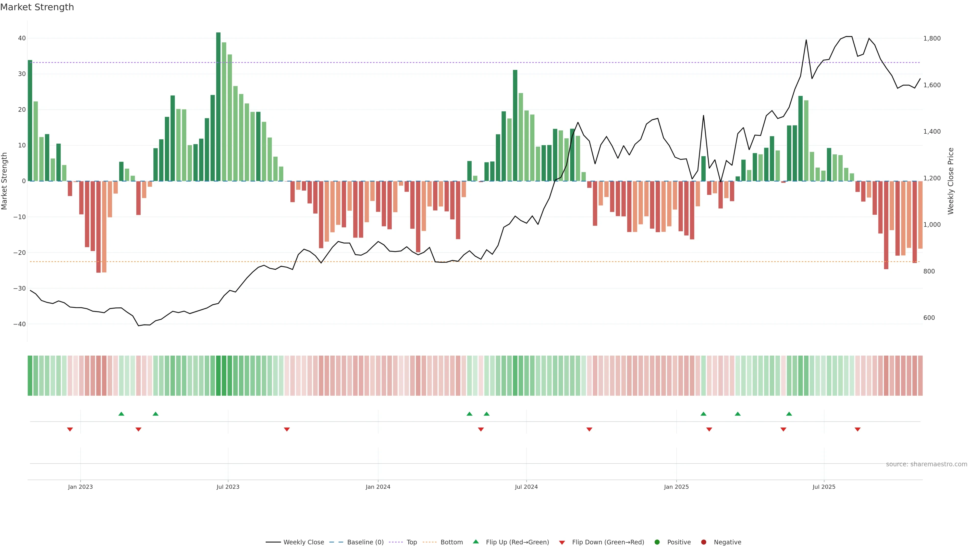The image size is (980, 551).
Task: Click the last red flip-down marker after Jul 2025
Action: tap(857, 429)
